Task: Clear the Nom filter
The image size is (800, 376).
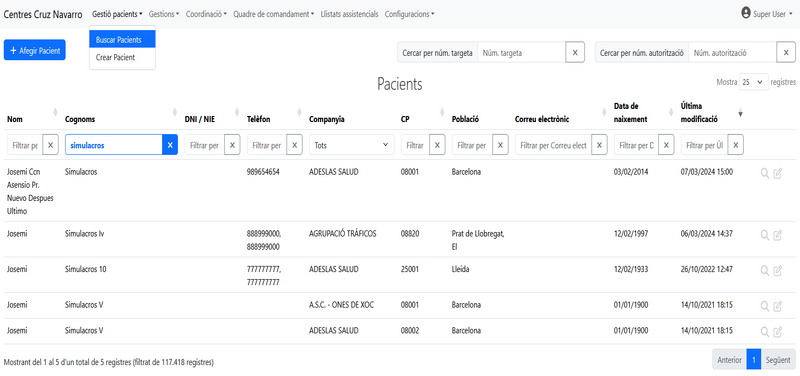Action: pos(50,145)
